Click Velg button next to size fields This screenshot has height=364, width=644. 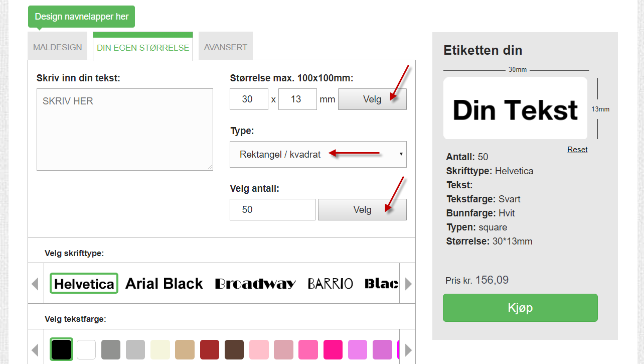tap(372, 99)
